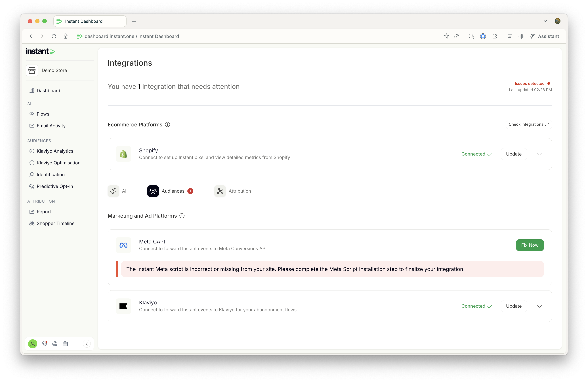Image resolution: width=588 pixels, height=382 pixels.
Task: Click the Integrations page heading
Action: click(130, 63)
